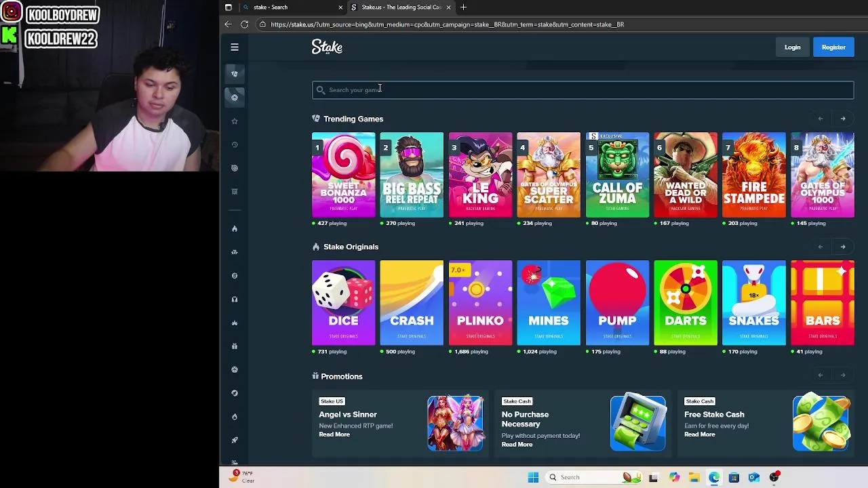Screen dimensions: 868x488
Task: Click the Angel vs Sinner promo image
Action: coord(455,424)
